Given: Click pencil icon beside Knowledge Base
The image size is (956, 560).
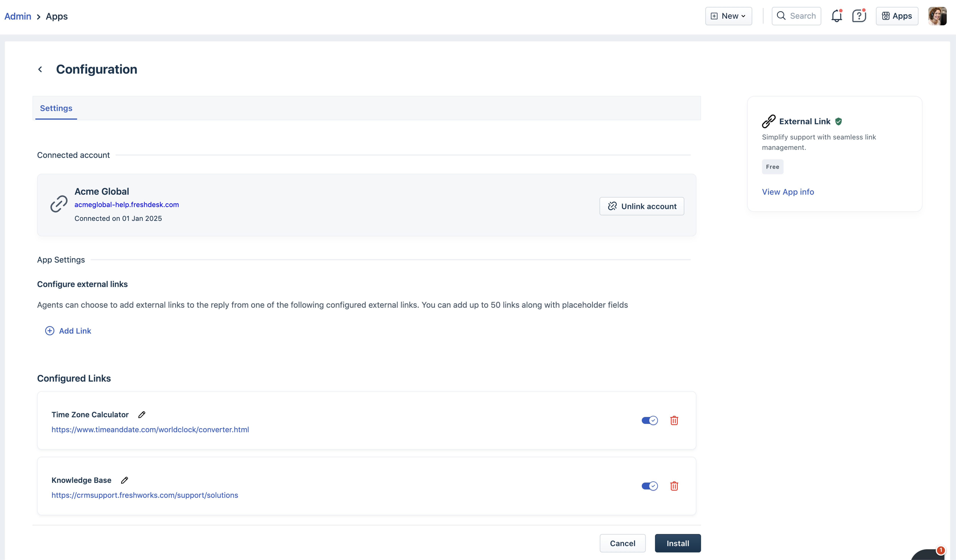Looking at the screenshot, I should coord(124,480).
